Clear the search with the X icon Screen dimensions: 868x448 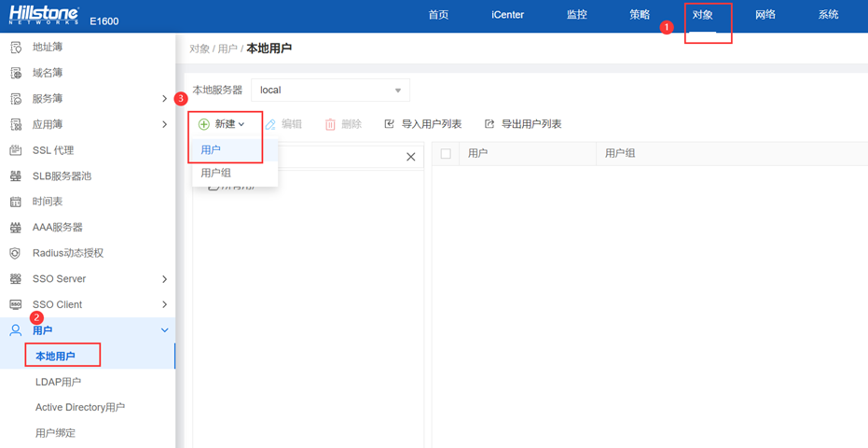pos(411,157)
